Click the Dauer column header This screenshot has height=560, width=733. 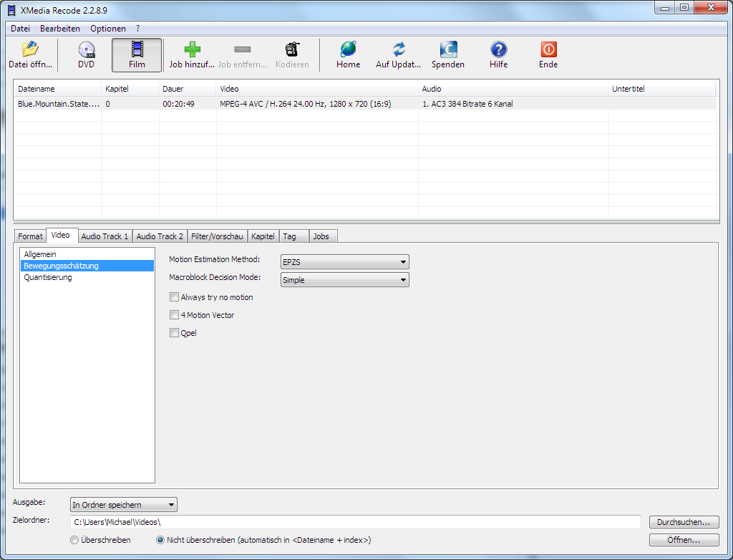[188, 88]
